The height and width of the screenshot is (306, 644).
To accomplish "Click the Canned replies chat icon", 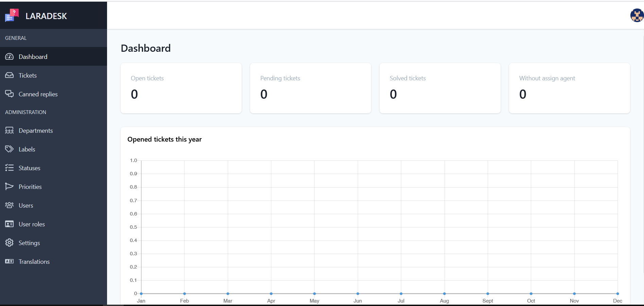I will coord(9,94).
